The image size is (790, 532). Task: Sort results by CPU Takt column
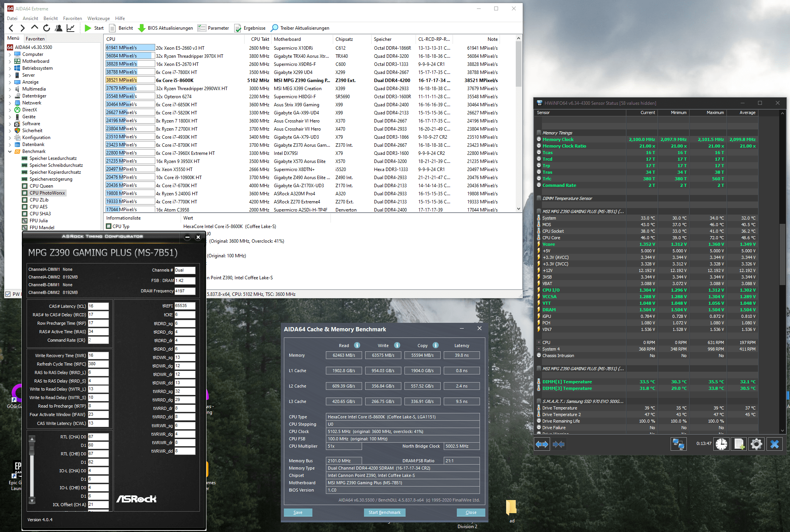coord(260,39)
